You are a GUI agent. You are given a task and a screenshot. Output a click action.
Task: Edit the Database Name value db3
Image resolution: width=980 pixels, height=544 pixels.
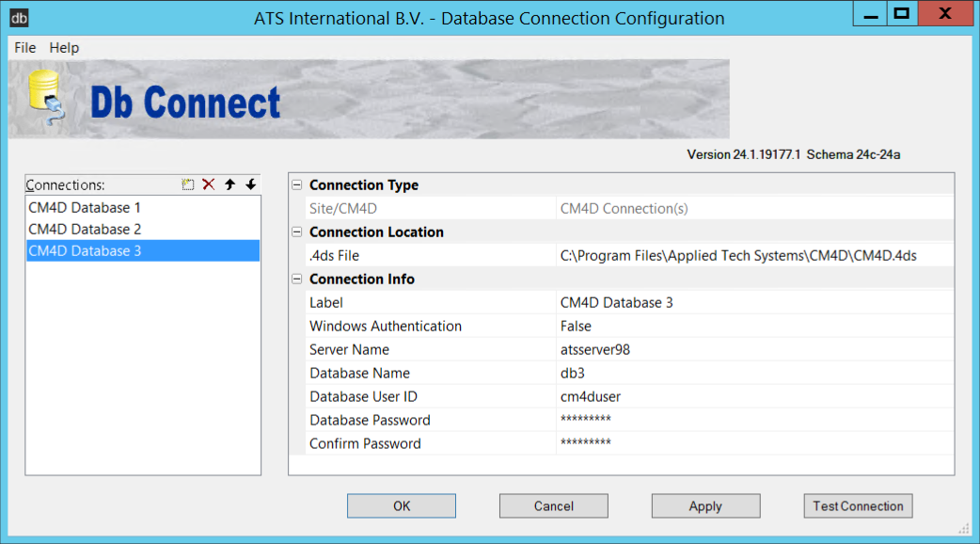(755, 374)
